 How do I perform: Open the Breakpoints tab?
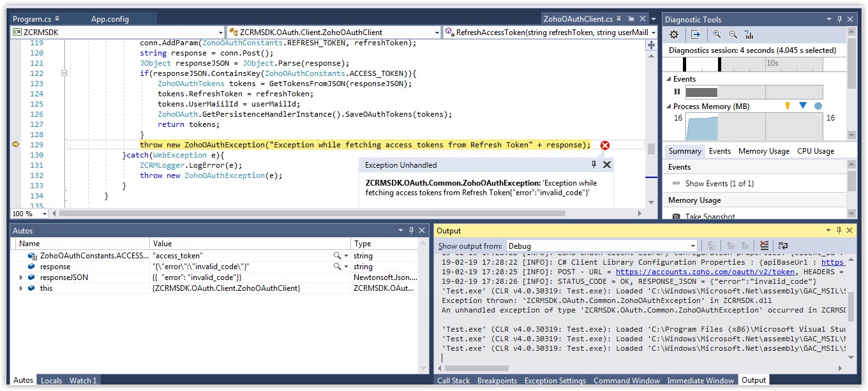497,380
